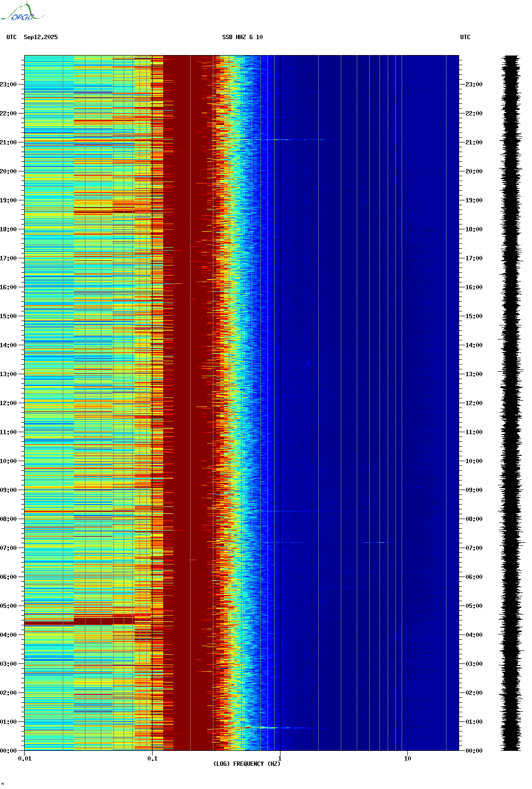Click the right axis 05:00 label
Image resolution: width=532 pixels, height=789 pixels.
474,606
